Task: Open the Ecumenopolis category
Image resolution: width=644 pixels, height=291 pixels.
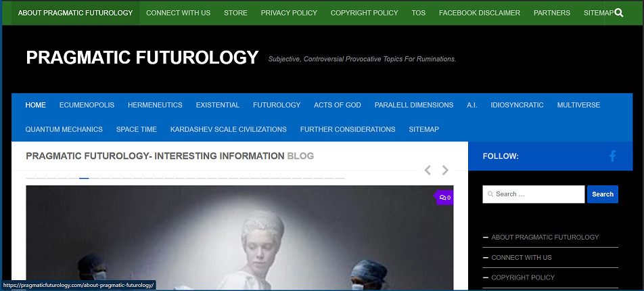Action: coord(87,105)
